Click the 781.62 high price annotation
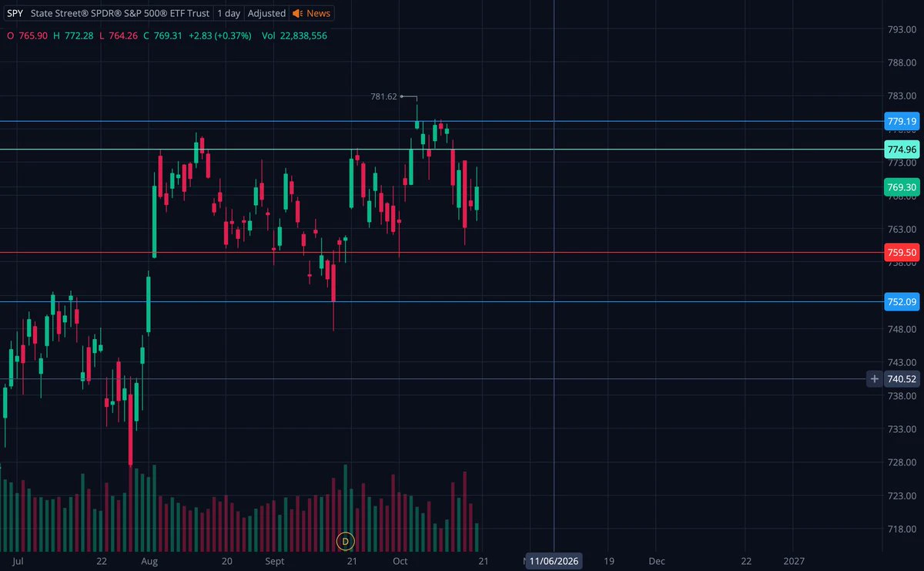This screenshot has height=571, width=924. pos(383,96)
